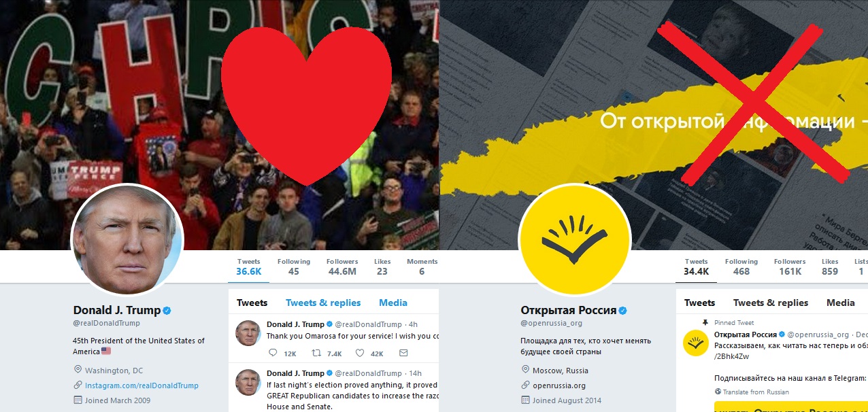Click Donald J. Trump's verified badge
The height and width of the screenshot is (412, 868).
[x=167, y=310]
